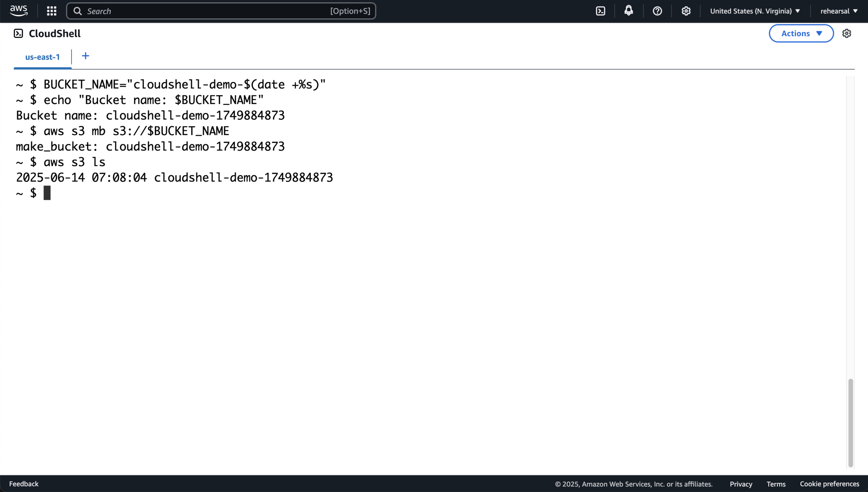Click the AWS logo home icon
868x492 pixels.
click(19, 11)
